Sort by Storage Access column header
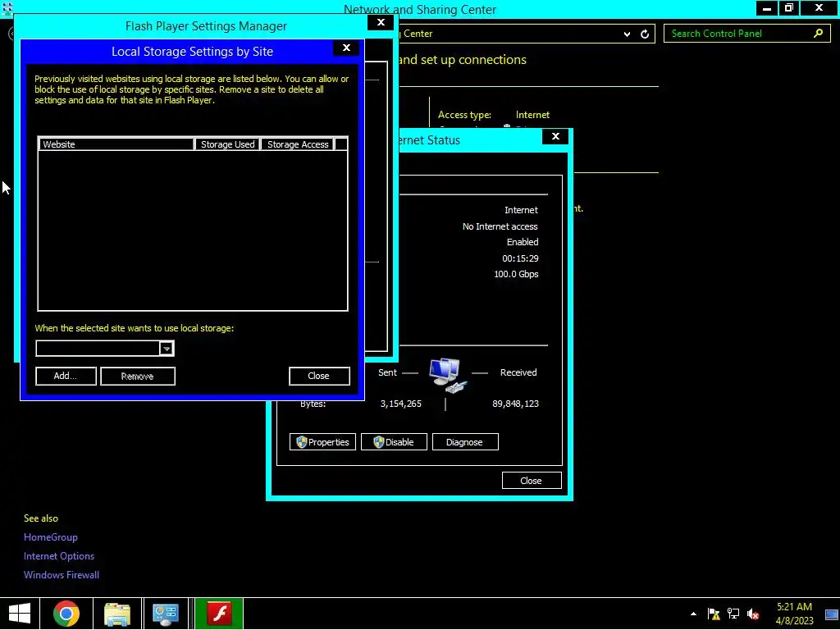This screenshot has height=630, width=840. 298,144
